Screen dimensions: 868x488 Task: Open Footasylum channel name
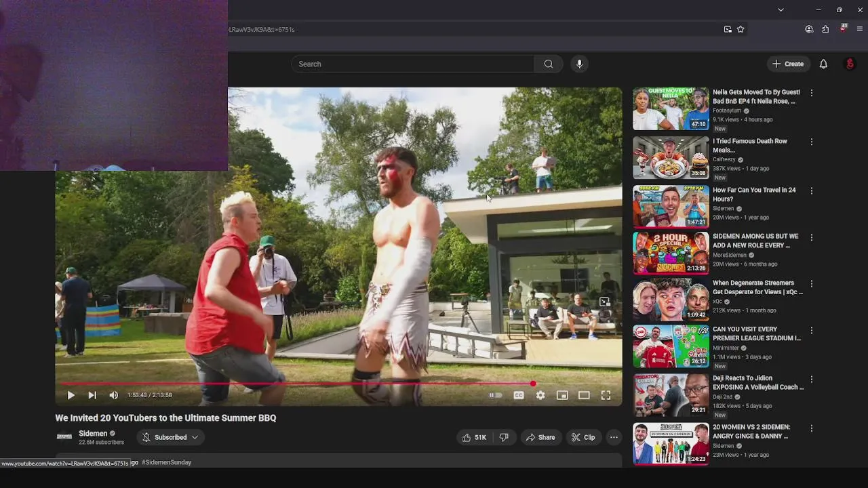[727, 110]
